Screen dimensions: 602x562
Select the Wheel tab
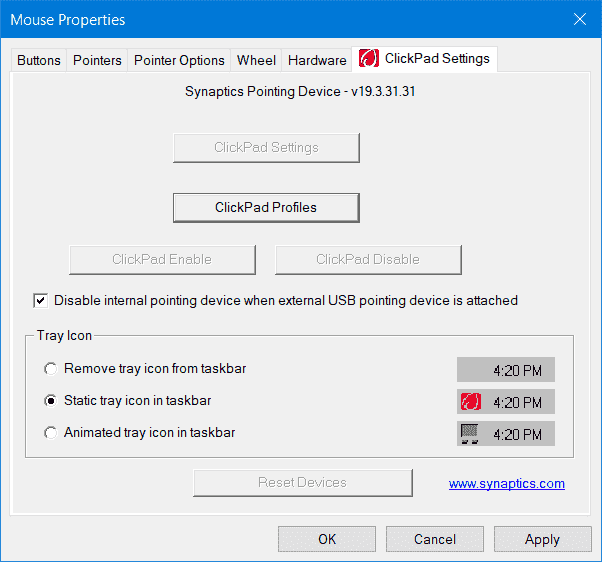coord(256,60)
